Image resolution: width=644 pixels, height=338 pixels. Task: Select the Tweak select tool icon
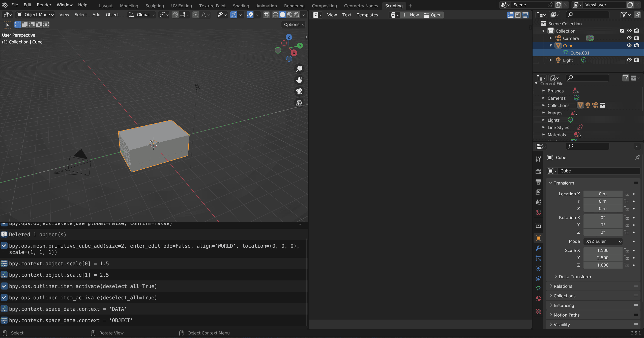[x=7, y=24]
